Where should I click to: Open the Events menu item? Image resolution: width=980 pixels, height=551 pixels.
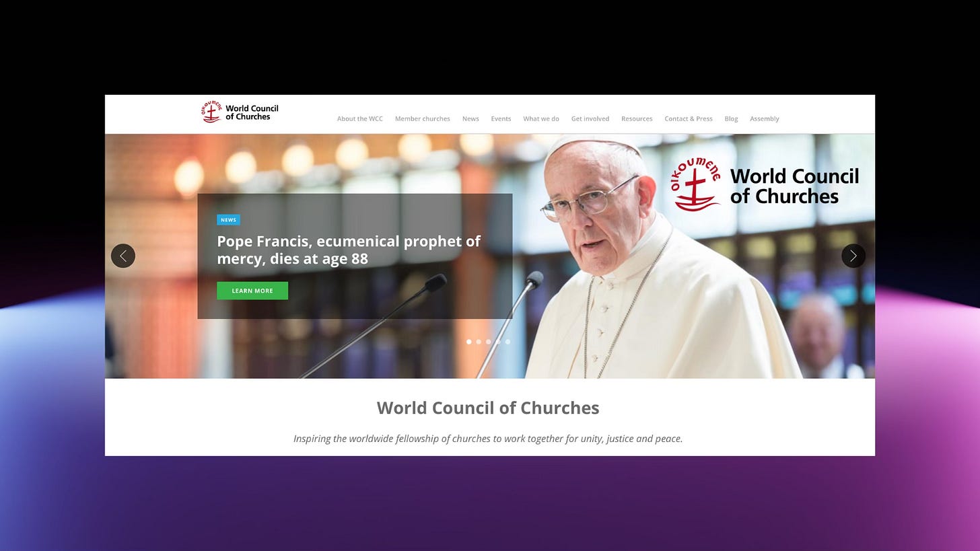pyautogui.click(x=501, y=118)
